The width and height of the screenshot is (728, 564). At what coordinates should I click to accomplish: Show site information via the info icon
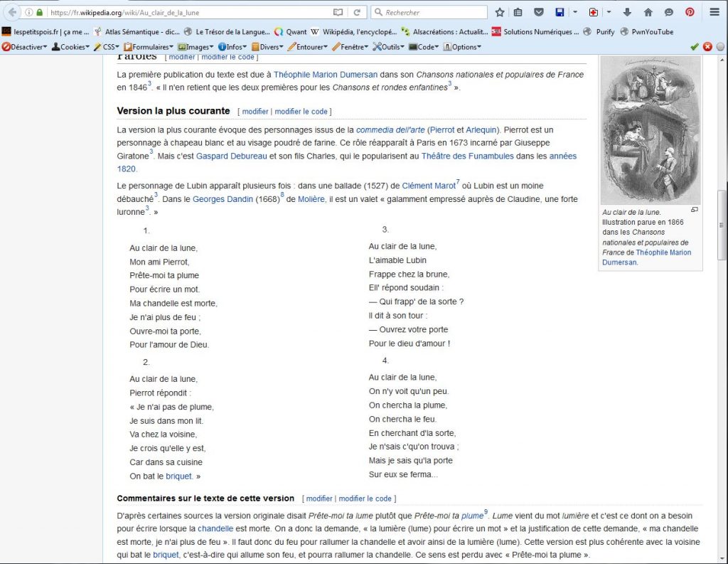pos(28,13)
